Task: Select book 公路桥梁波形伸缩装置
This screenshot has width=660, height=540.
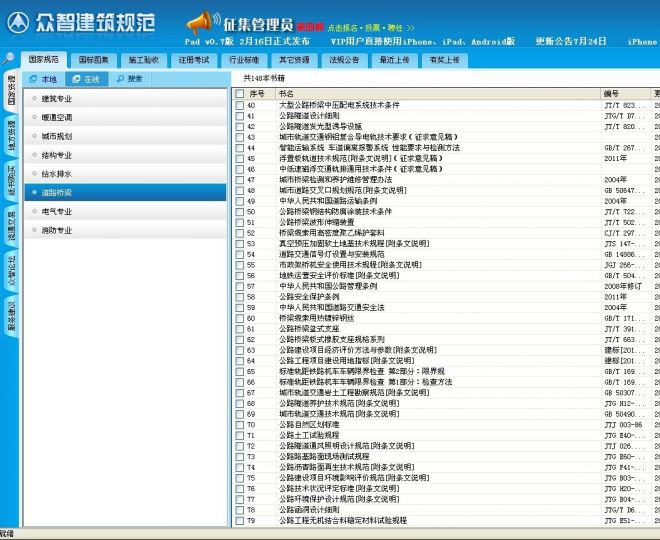Action: click(317, 222)
